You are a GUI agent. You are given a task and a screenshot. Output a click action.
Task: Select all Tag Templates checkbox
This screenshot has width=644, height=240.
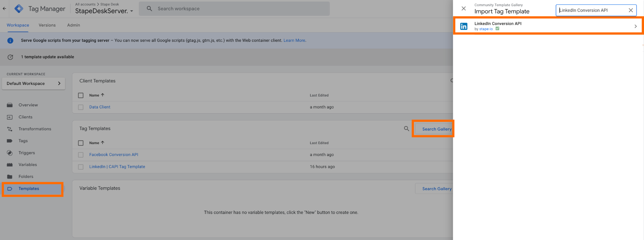(81, 143)
